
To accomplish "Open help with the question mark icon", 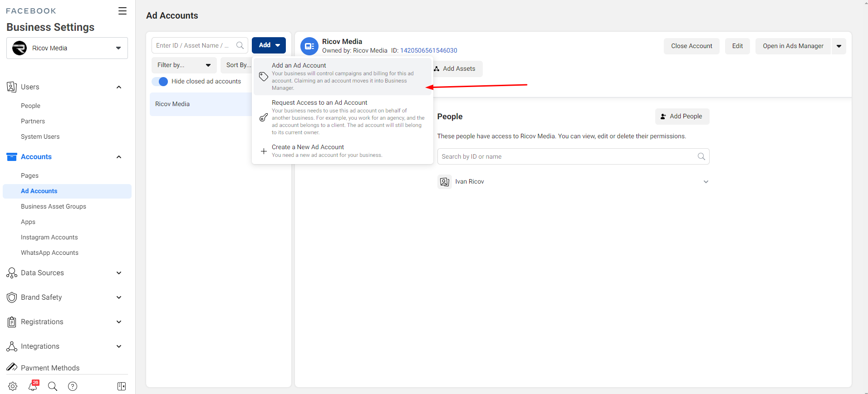I will coord(73,386).
